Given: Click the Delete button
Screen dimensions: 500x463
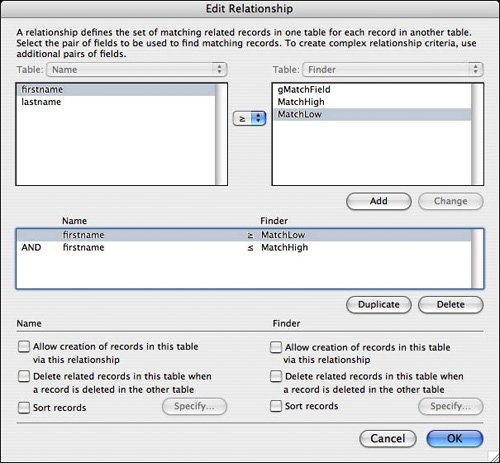Looking at the screenshot, I should 451,305.
